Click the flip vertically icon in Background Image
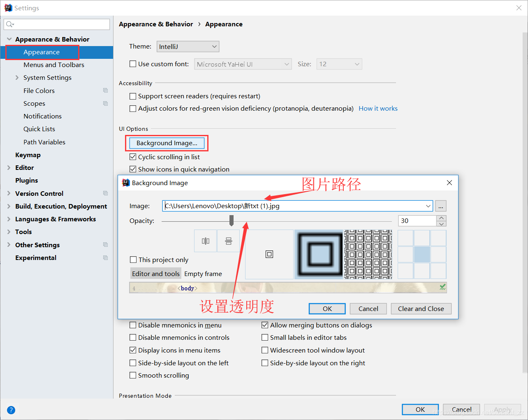The width and height of the screenshot is (528, 420). coord(228,241)
